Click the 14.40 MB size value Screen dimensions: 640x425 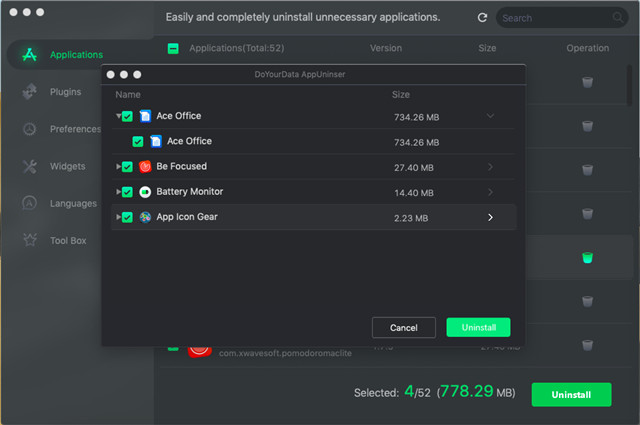pos(413,193)
